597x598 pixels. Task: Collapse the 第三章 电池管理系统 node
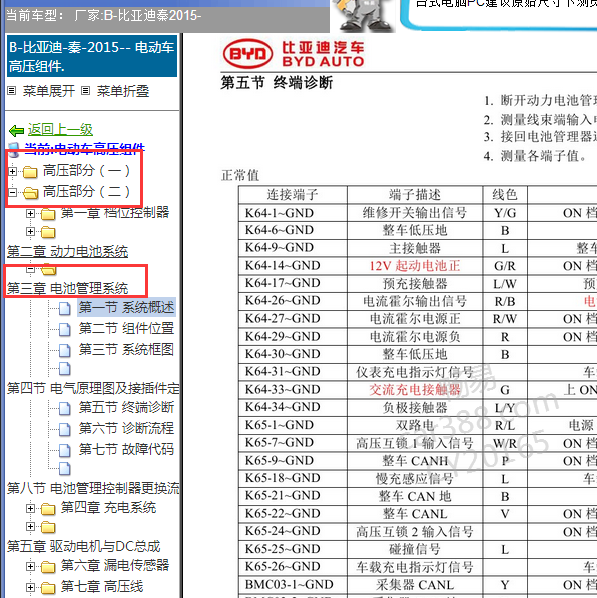tap(30, 270)
